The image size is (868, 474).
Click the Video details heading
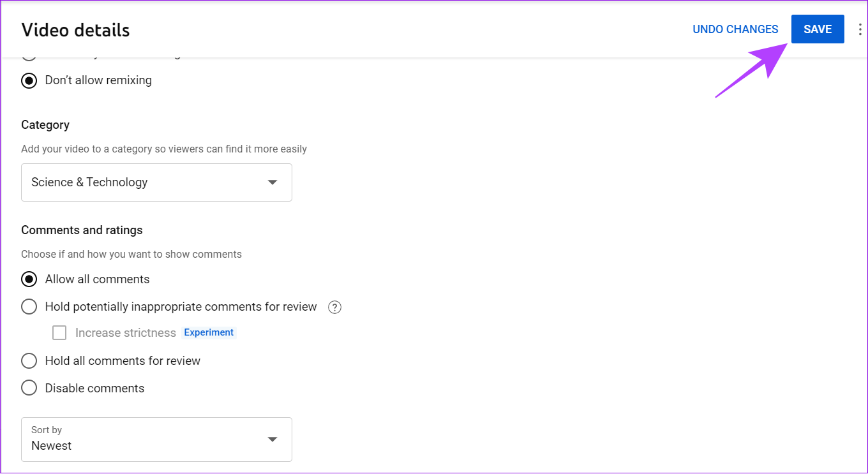75,30
